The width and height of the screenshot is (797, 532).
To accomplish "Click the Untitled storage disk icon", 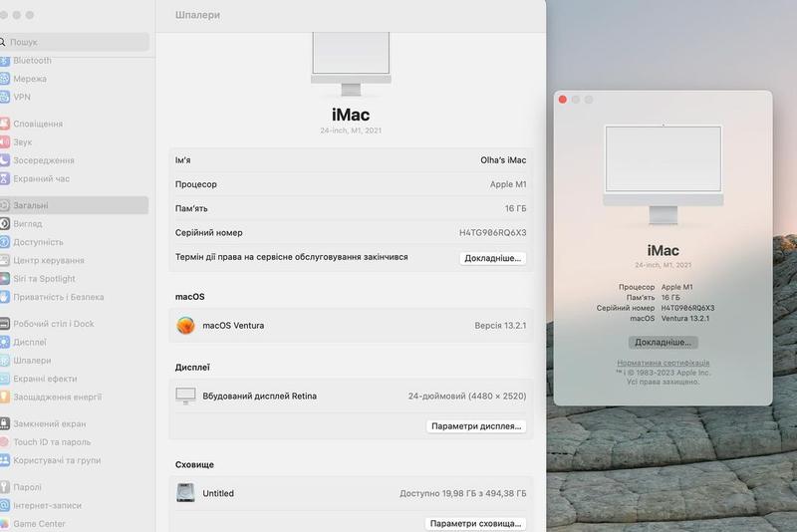I will click(x=185, y=493).
